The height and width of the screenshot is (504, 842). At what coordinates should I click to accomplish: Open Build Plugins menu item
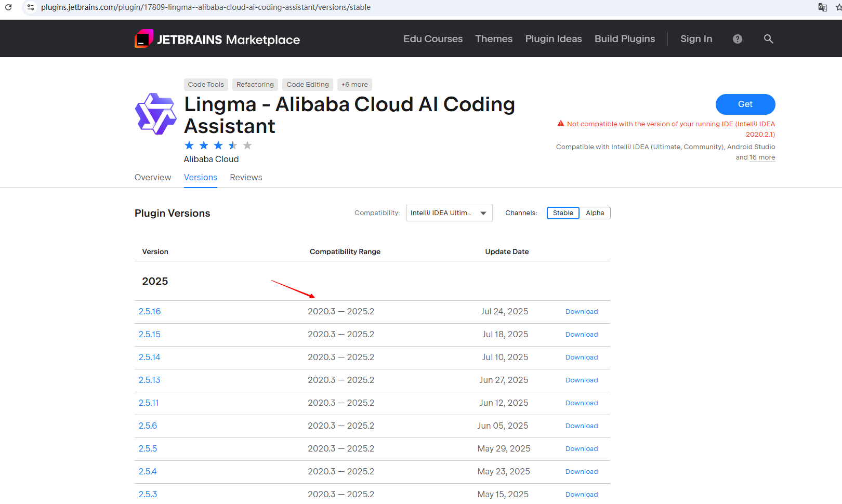point(625,39)
